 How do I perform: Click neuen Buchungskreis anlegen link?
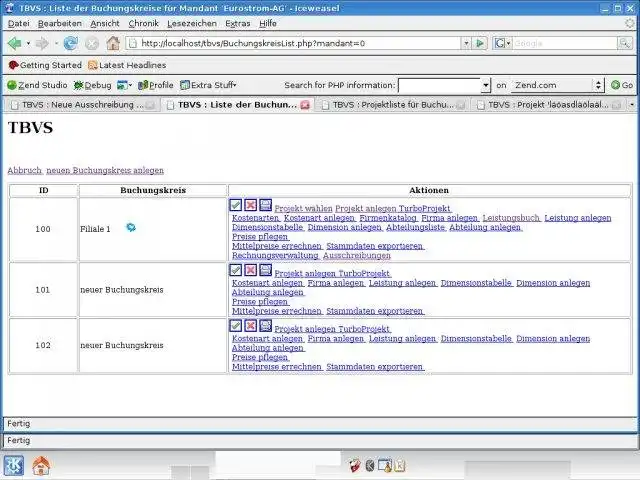point(105,170)
